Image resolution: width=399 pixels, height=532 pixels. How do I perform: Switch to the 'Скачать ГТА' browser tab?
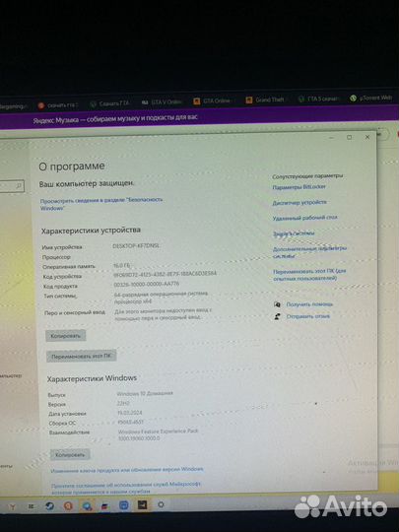click(x=110, y=103)
